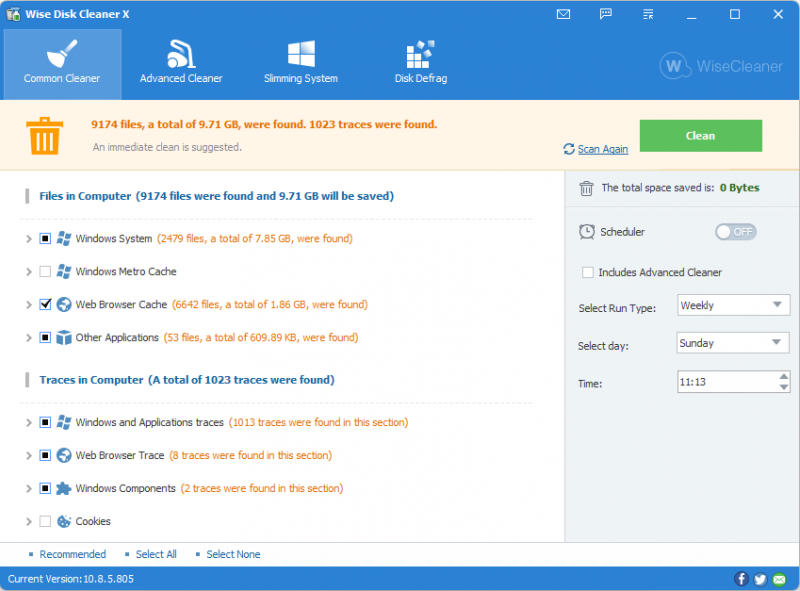Click the Common Cleaner broom icon
Screen dimensions: 800x591
[x=62, y=54]
